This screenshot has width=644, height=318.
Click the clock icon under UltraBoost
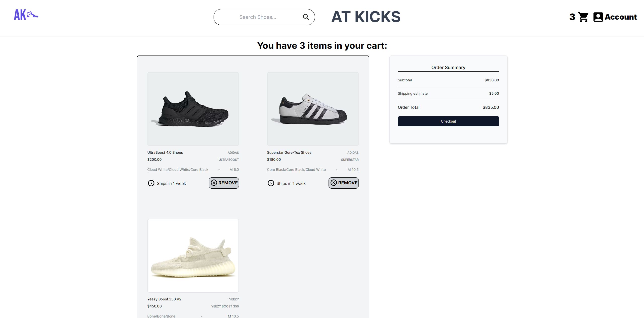pos(151,183)
